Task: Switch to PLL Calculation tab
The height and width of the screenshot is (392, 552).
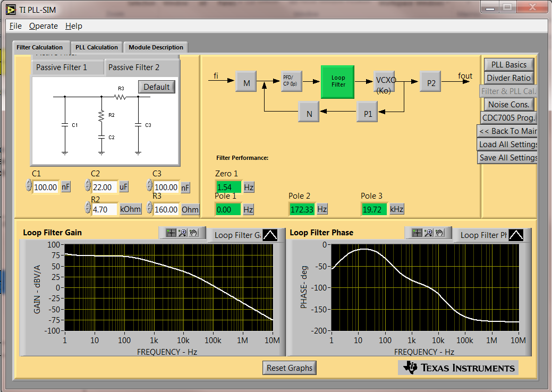Action: pos(97,47)
